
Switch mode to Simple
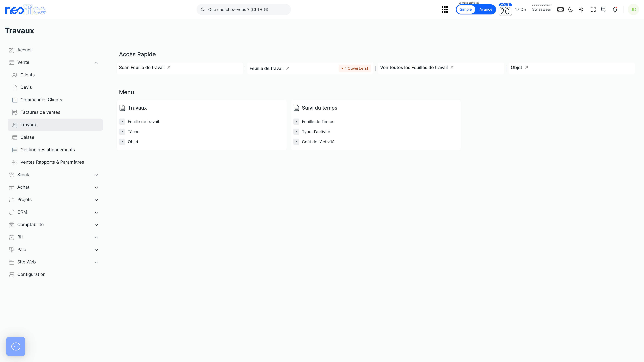click(466, 9)
